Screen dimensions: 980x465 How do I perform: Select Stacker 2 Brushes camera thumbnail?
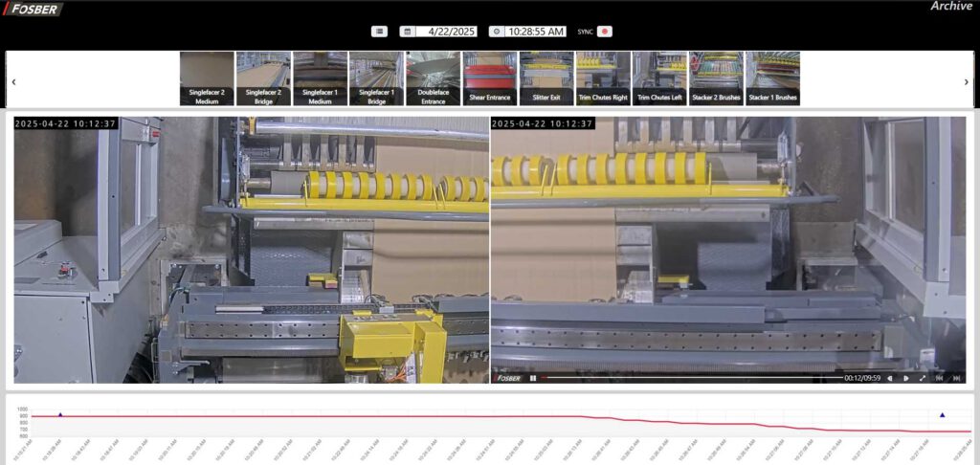pos(716,78)
